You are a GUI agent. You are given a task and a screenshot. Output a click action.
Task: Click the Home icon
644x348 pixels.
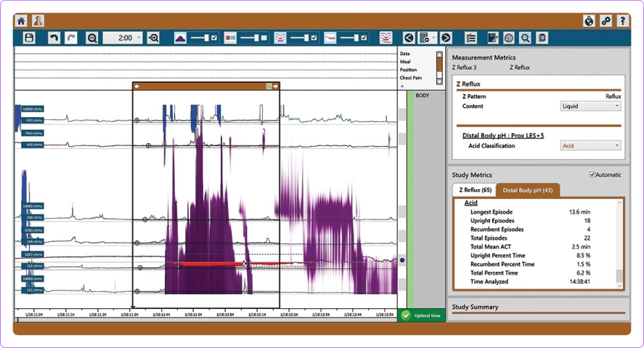click(x=21, y=21)
